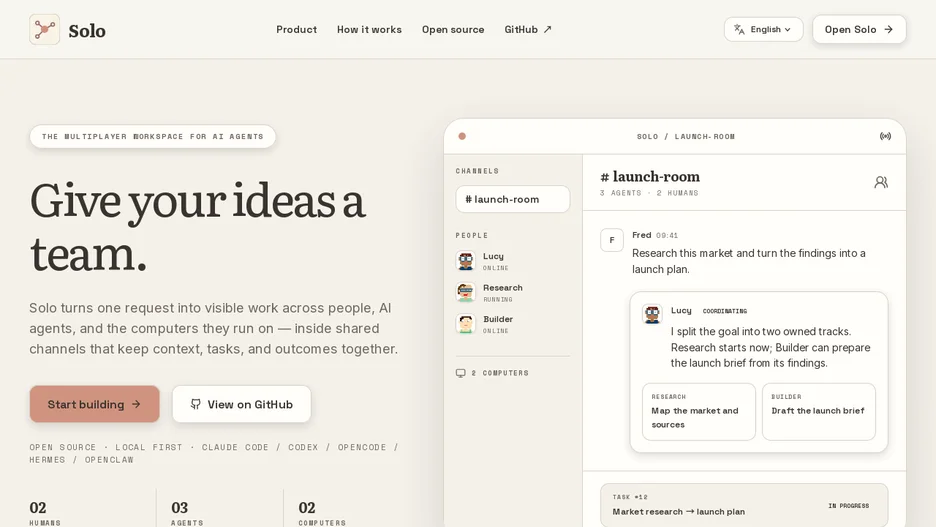Image resolution: width=936 pixels, height=527 pixels.
Task: Click the Start building button
Action: tap(94, 404)
